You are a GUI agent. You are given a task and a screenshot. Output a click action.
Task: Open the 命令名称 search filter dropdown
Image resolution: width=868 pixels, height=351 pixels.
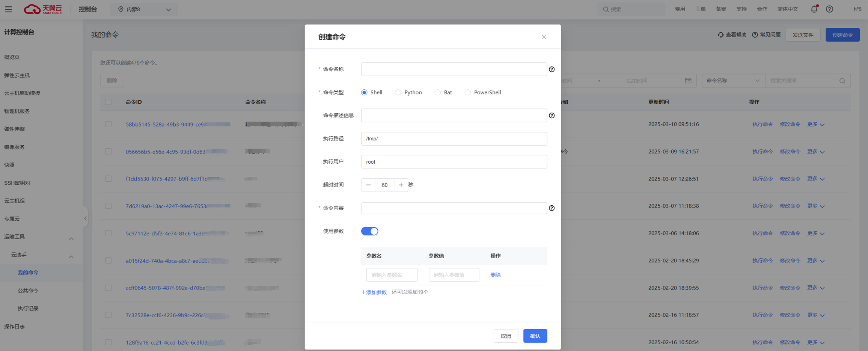pos(733,80)
